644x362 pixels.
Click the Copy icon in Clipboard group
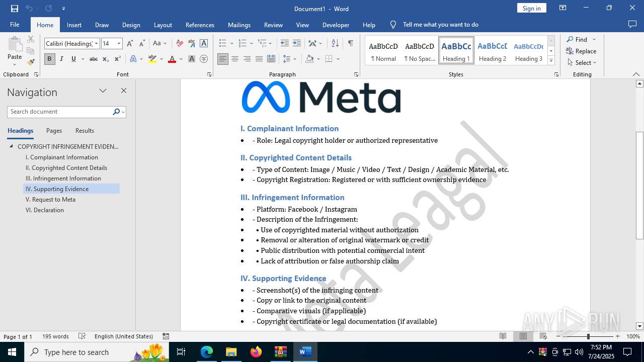[x=31, y=51]
